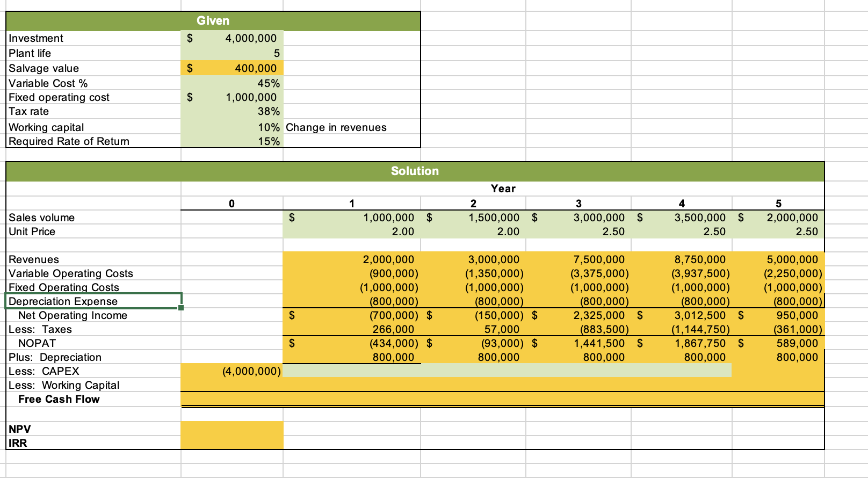Select the 'Variable Operating Costs' label

[x=71, y=273]
